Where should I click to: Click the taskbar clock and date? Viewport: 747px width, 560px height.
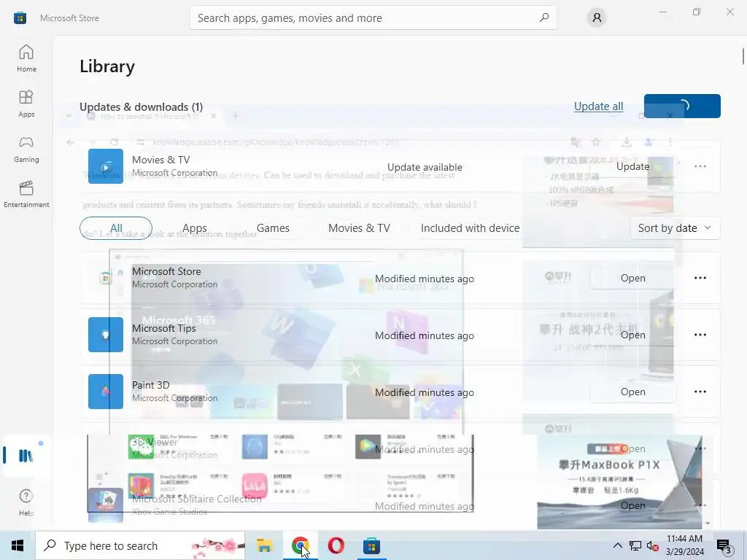684,545
